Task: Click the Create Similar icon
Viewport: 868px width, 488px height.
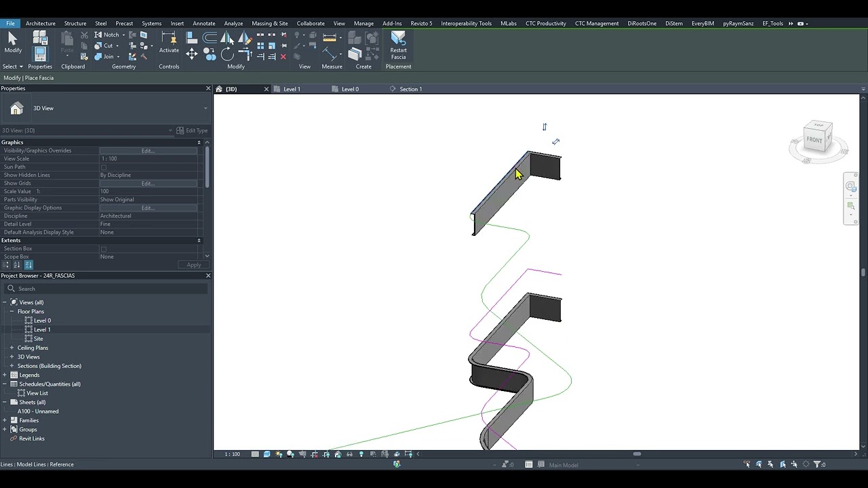Action: pyautogui.click(x=355, y=54)
